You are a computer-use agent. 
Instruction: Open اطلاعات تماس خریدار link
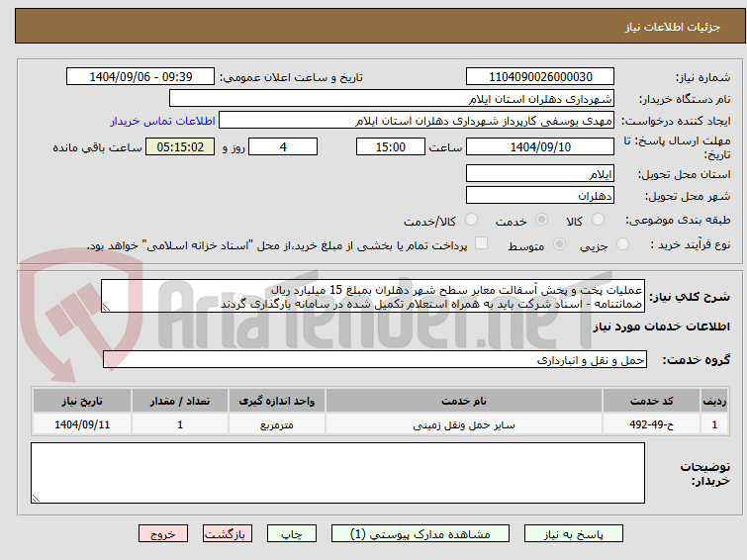[x=163, y=121]
